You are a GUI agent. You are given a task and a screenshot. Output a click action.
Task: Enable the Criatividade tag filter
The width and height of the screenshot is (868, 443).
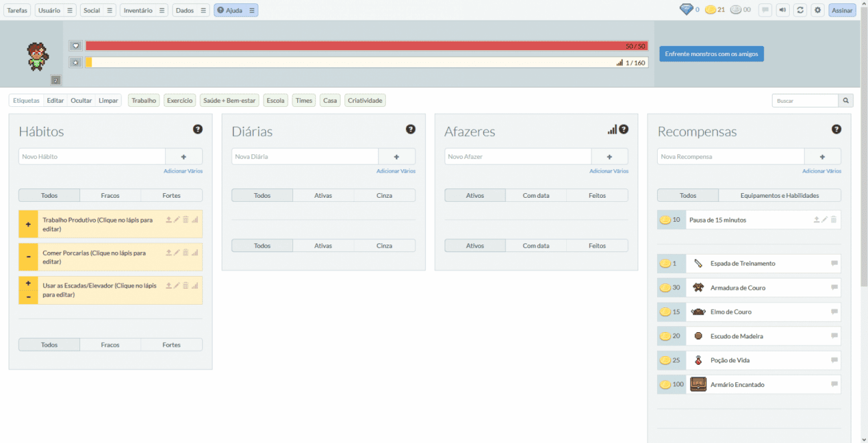[365, 100]
